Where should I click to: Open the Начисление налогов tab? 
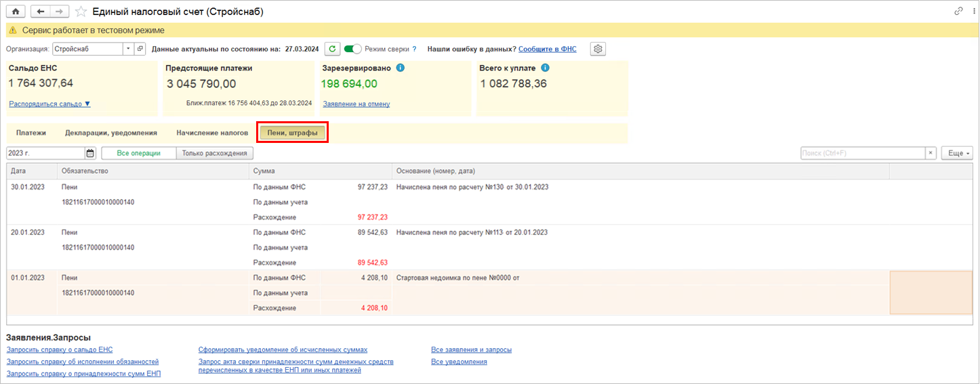pyautogui.click(x=212, y=133)
